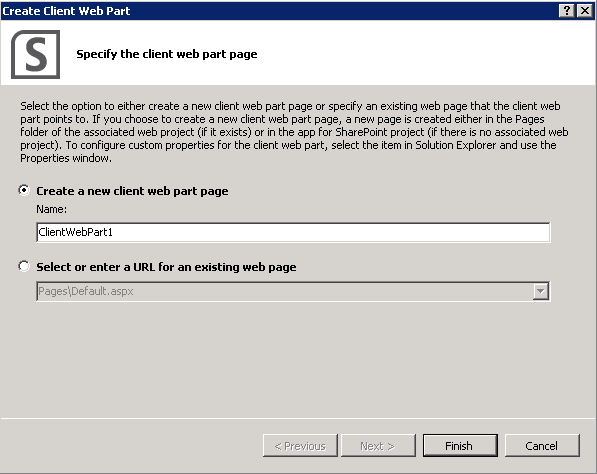Finish the wizard with the Finish button

coord(460,445)
